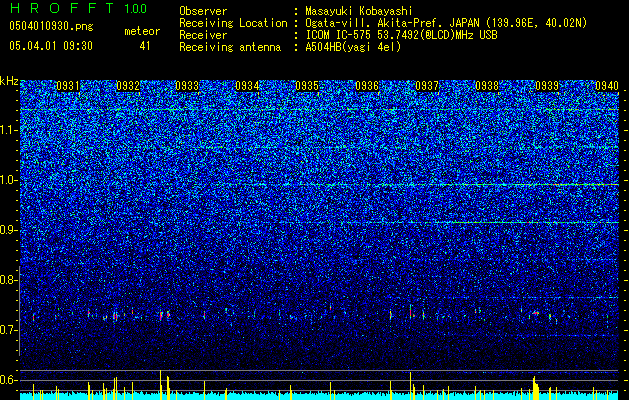Click the Receiver label
The image size is (629, 400).
[203, 35]
